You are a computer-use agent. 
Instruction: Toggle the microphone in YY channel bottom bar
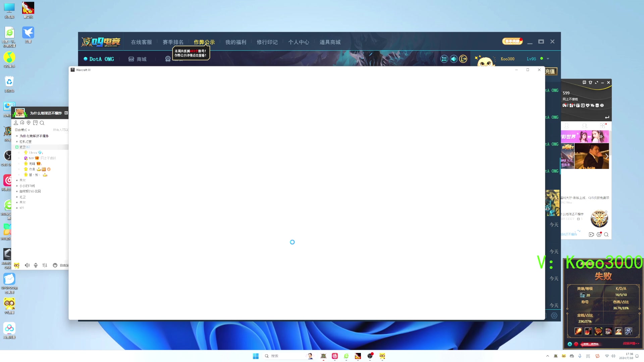coord(36,265)
